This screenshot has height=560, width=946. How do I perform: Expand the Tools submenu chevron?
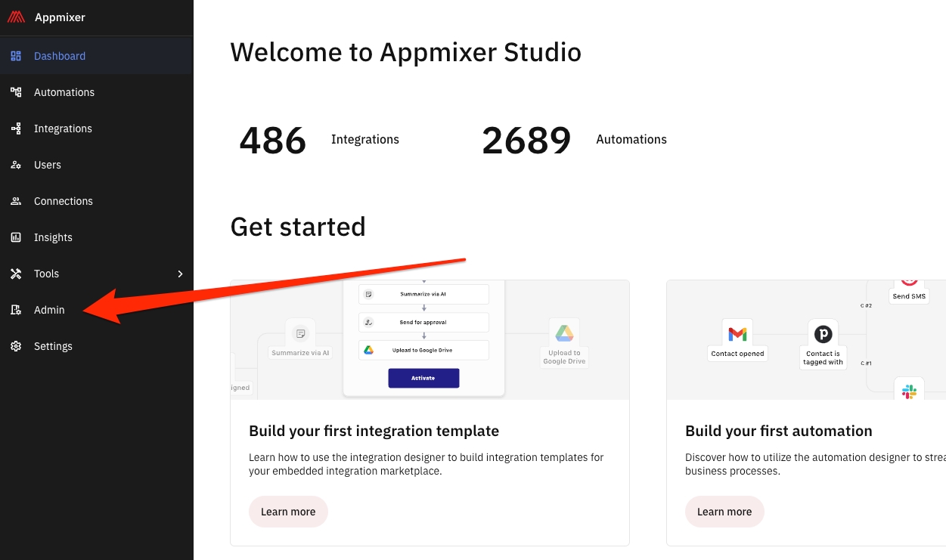click(x=180, y=274)
